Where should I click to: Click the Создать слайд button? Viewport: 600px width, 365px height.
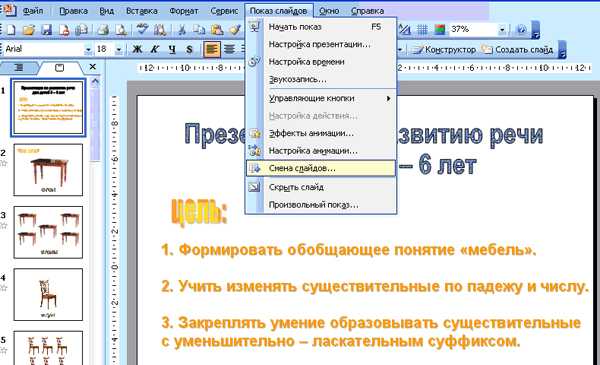[x=518, y=49]
